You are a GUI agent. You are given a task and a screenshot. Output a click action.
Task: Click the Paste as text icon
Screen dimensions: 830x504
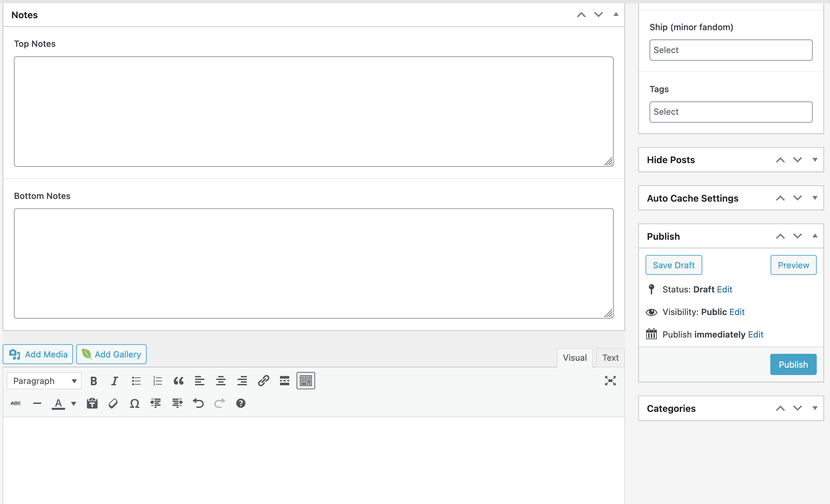(92, 403)
